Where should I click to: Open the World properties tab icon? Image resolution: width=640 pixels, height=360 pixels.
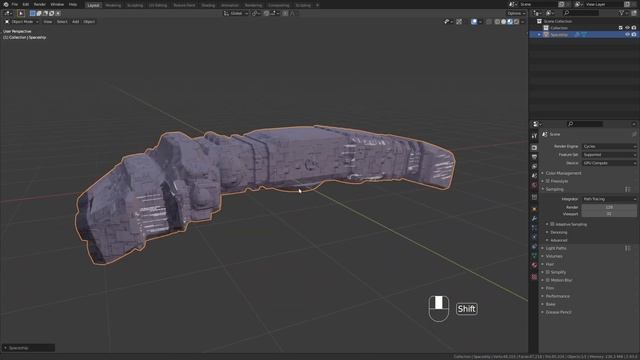click(x=534, y=185)
